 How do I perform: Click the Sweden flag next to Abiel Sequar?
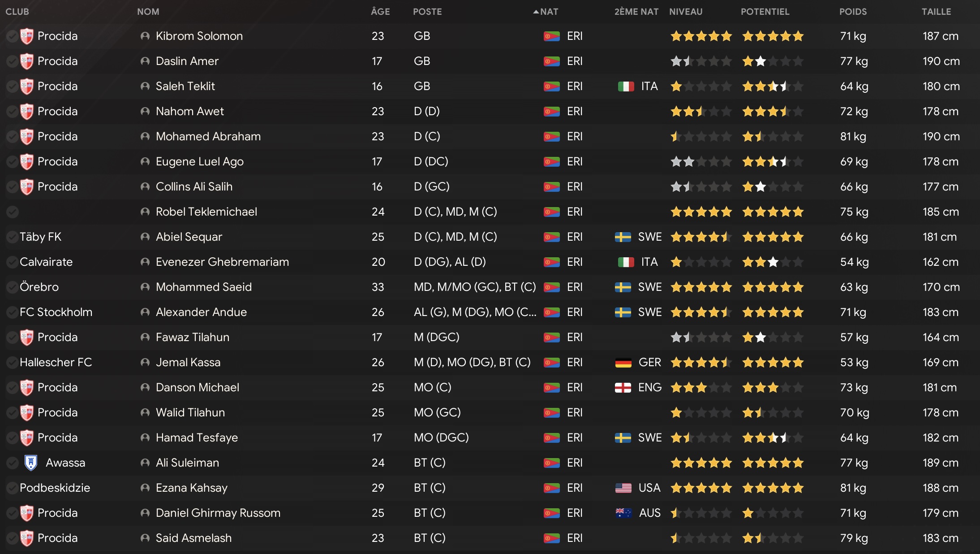pyautogui.click(x=623, y=237)
